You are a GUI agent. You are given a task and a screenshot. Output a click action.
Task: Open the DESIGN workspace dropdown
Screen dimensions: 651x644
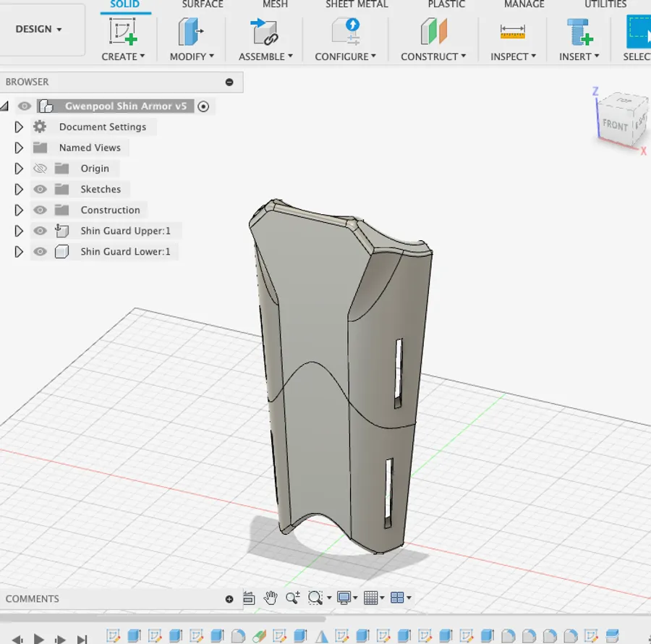click(38, 29)
